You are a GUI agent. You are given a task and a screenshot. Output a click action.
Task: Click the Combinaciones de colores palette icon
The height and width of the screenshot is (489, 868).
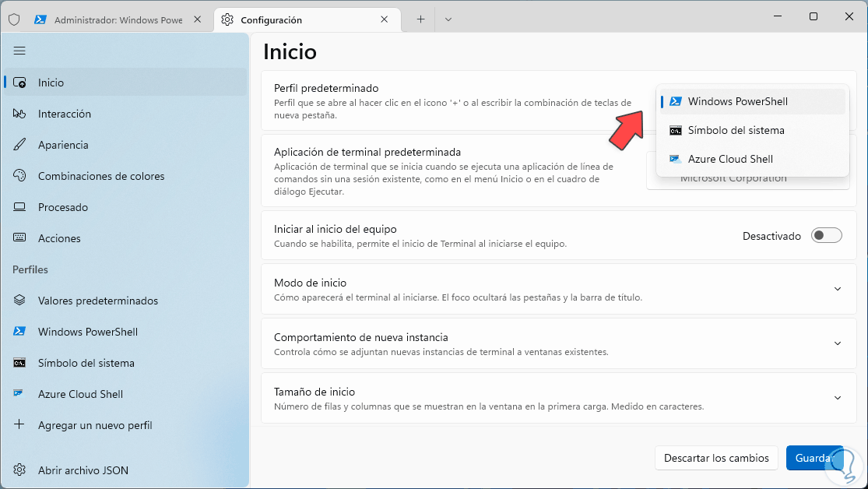pos(19,175)
